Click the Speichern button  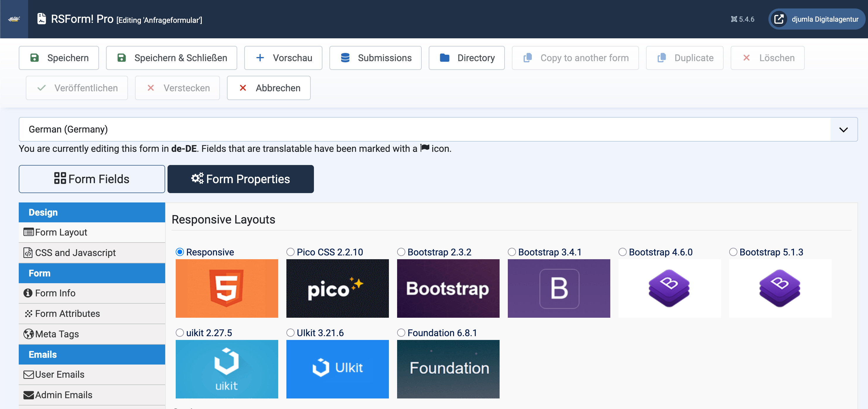pos(59,58)
